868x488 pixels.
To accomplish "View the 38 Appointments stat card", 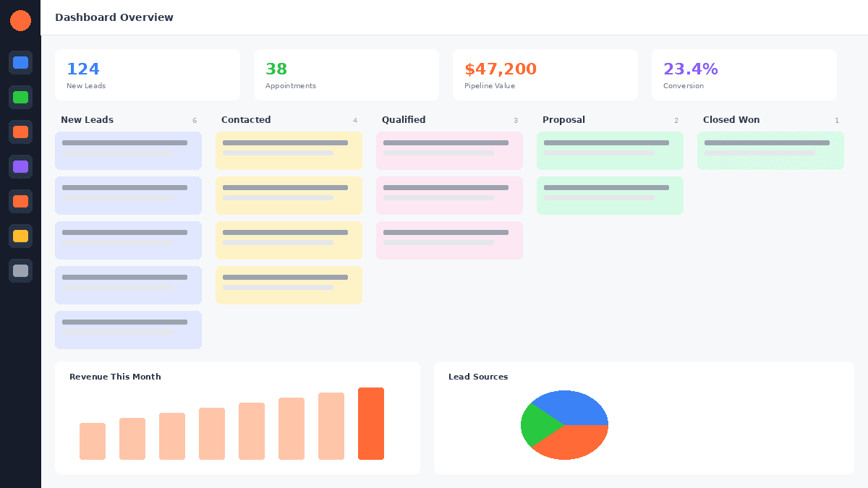I will [x=346, y=74].
